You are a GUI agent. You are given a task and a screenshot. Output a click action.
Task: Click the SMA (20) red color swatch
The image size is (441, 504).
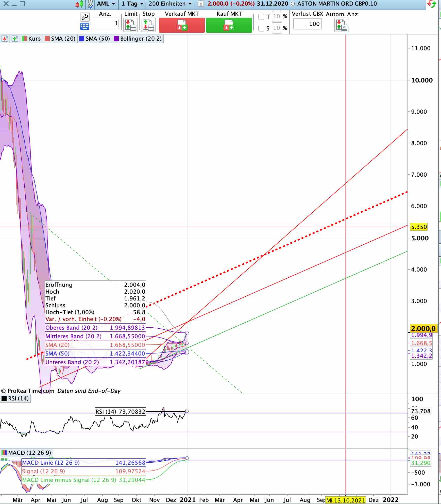tap(47, 39)
